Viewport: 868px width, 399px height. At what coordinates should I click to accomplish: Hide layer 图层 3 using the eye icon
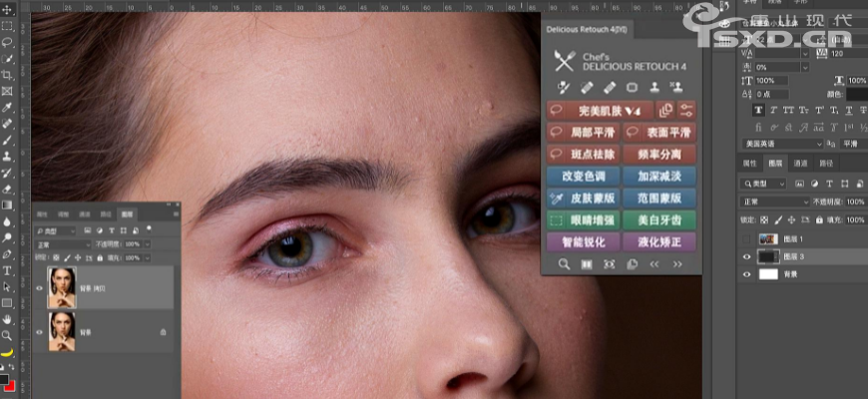[x=748, y=256]
